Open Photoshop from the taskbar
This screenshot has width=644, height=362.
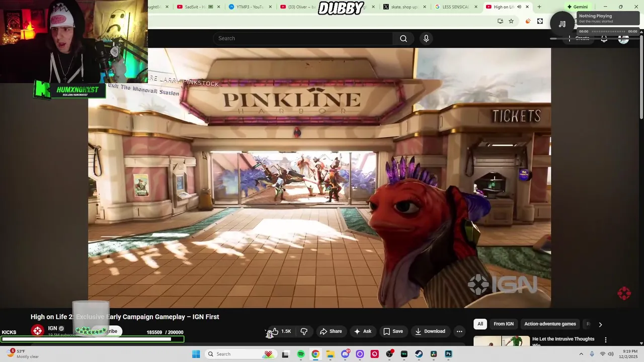(448, 354)
